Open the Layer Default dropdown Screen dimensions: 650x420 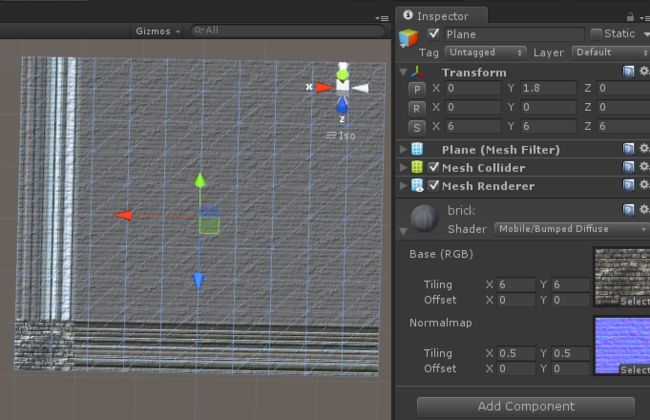pos(611,52)
